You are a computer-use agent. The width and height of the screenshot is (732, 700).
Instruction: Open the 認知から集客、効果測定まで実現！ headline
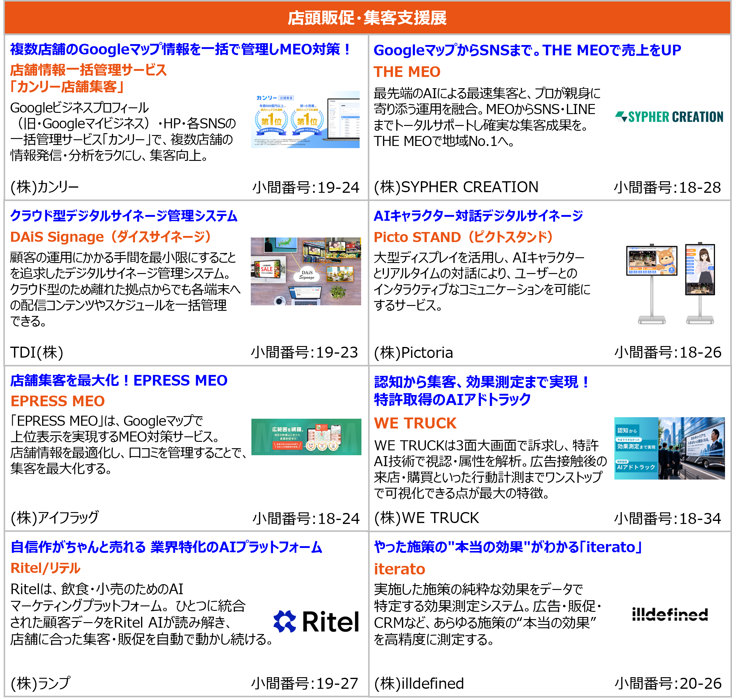pyautogui.click(x=482, y=391)
